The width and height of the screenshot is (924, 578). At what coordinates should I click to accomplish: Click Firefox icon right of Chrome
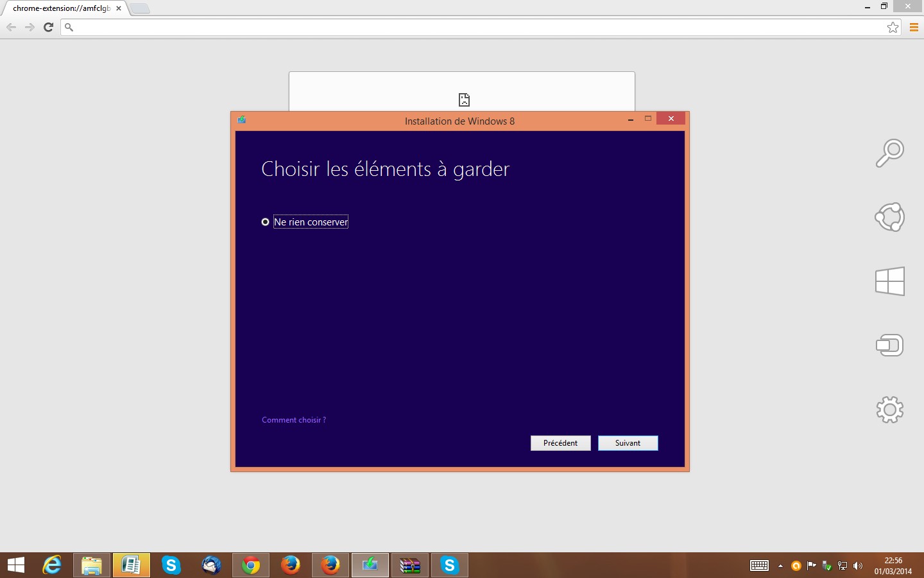[x=291, y=565]
